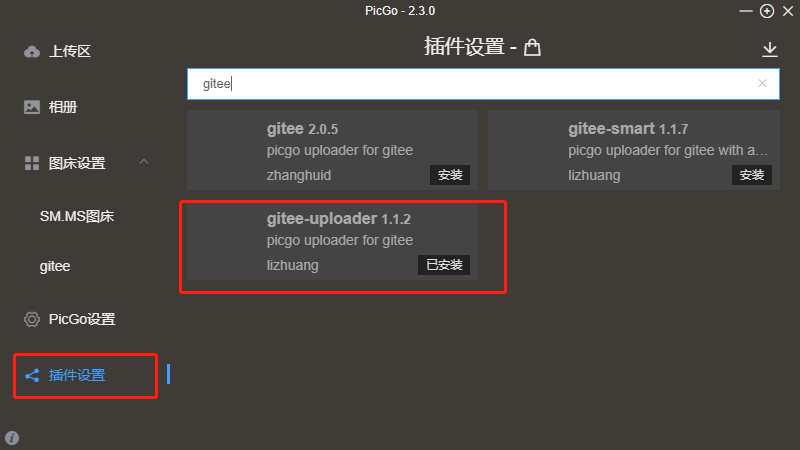Click the grid icon for 图床设置
800x450 pixels.
point(32,163)
